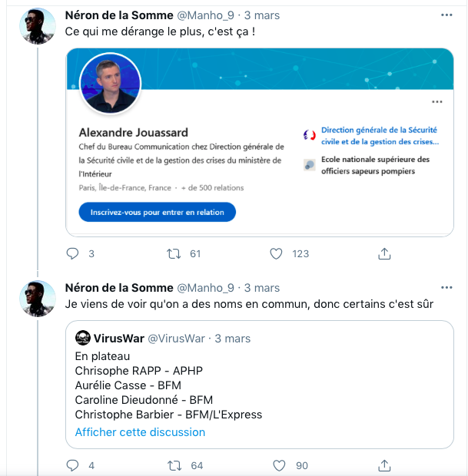This screenshot has height=476, width=468.
Task: Click 'Inscrivez-vous pour entrer en relation' button
Action: [157, 212]
